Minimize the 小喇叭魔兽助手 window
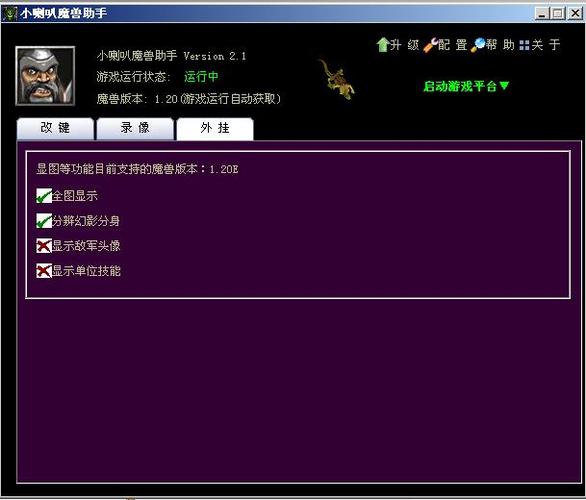 tap(542, 14)
